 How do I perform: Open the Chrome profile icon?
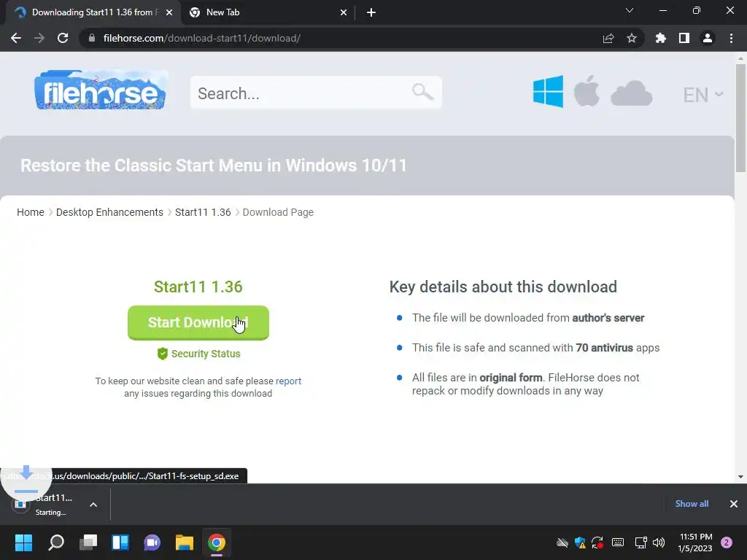tap(708, 38)
